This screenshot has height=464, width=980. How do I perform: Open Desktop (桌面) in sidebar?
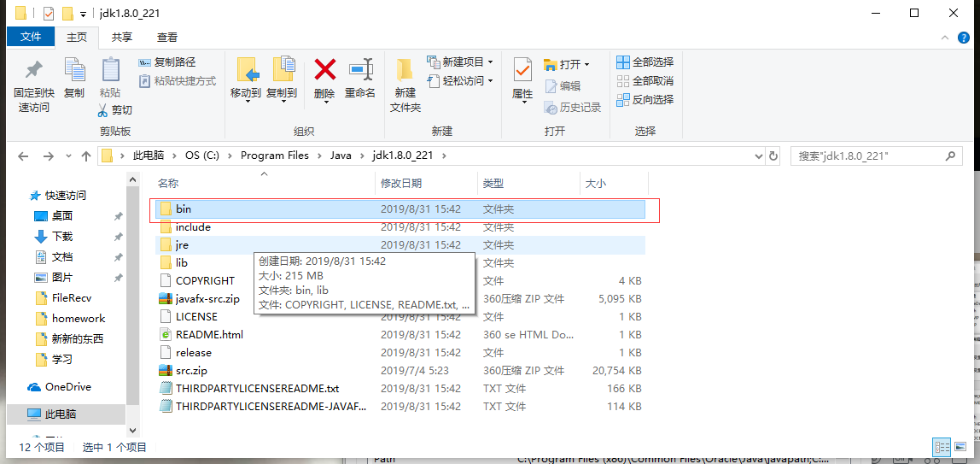(x=61, y=215)
